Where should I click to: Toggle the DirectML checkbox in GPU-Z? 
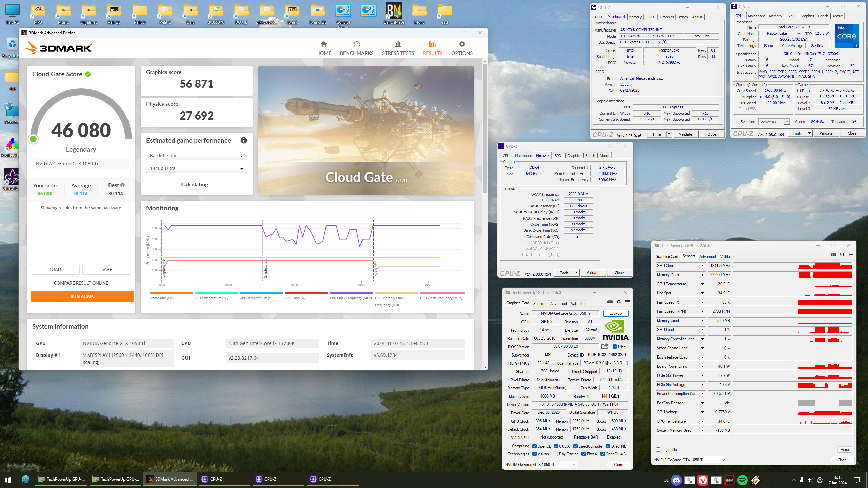pos(608,446)
